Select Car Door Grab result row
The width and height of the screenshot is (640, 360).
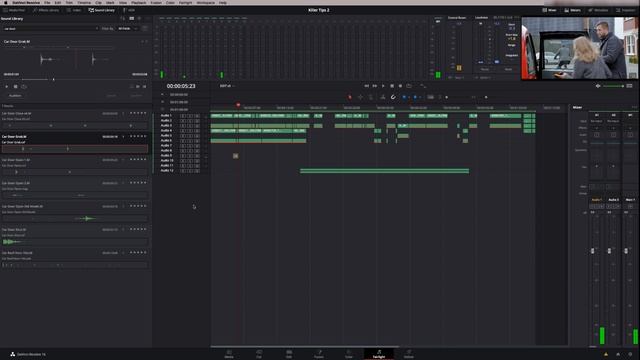(75, 143)
